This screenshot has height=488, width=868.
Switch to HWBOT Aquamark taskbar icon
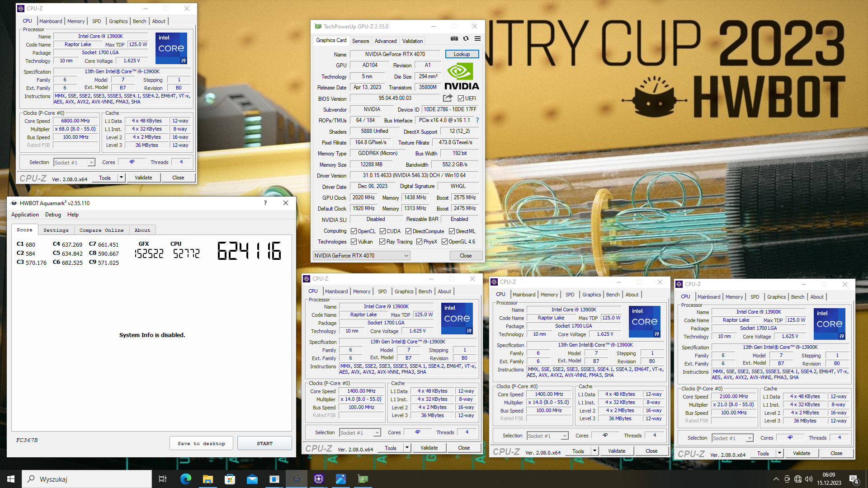297,479
